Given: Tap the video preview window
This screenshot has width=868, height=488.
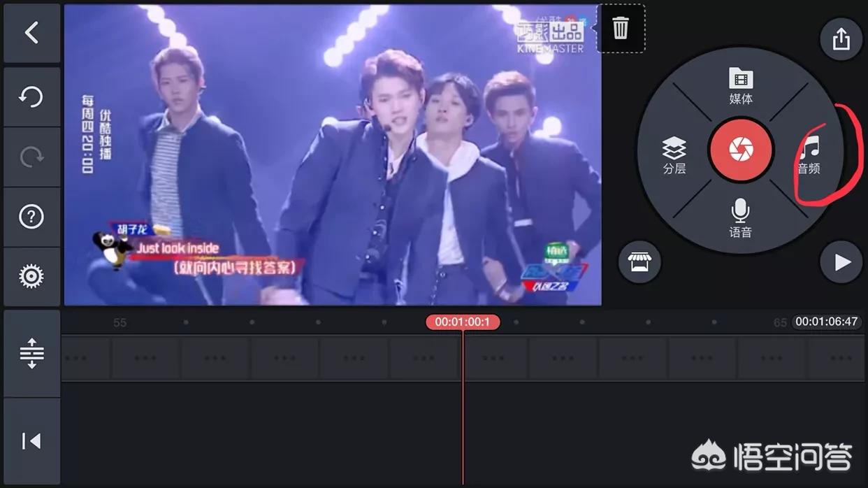Looking at the screenshot, I should [333, 155].
